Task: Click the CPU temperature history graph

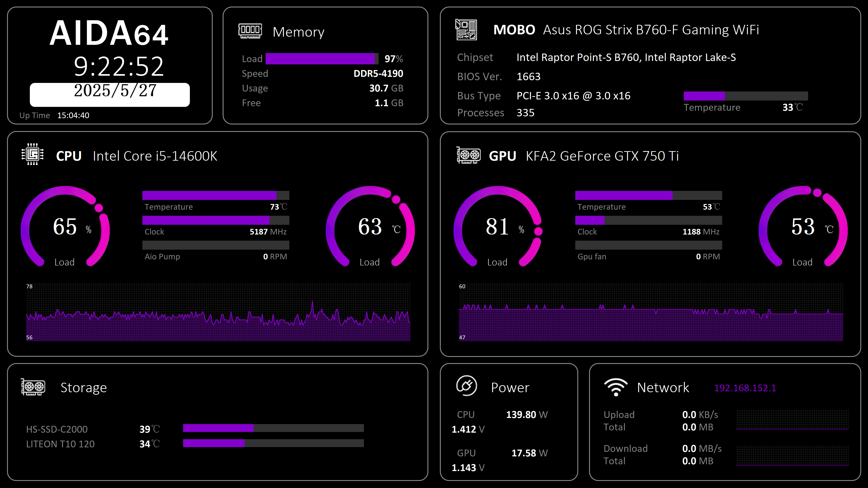Action: point(218,312)
